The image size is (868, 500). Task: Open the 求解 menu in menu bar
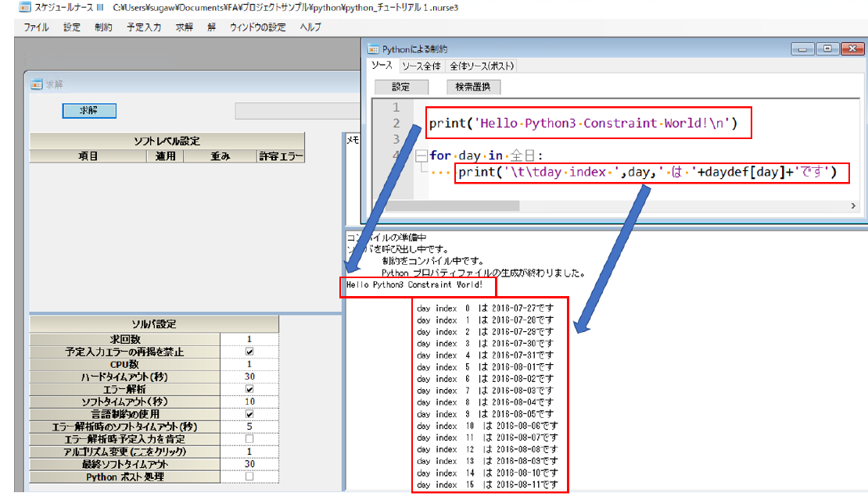[x=185, y=27]
